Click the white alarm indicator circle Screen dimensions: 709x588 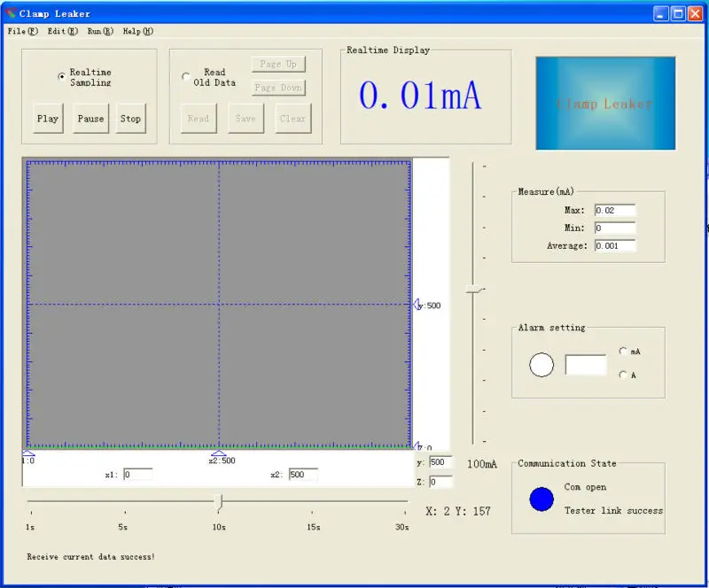(541, 365)
